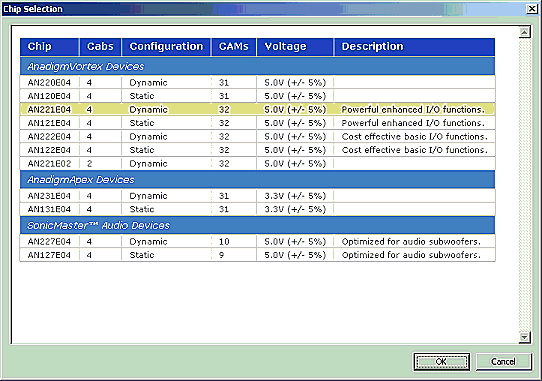This screenshot has height=381, width=542.
Task: Select the AN120E04 chip row
Action: 258,96
